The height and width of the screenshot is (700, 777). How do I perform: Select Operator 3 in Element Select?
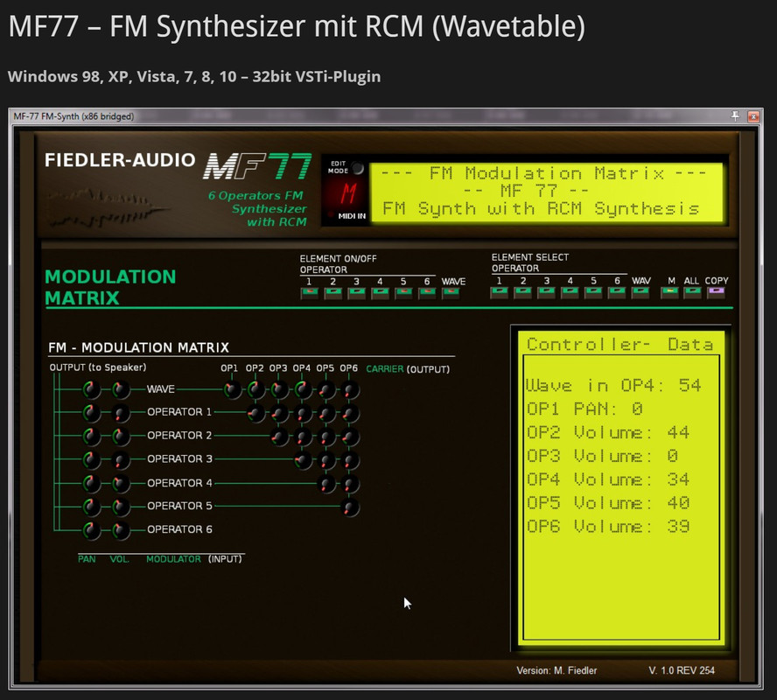(546, 292)
